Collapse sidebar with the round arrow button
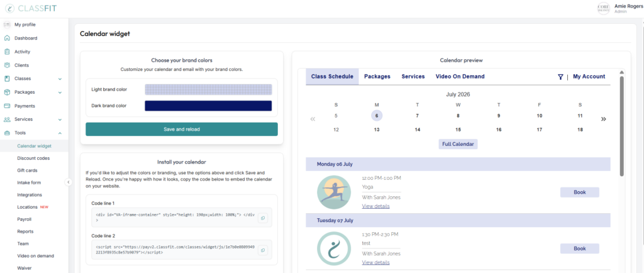This screenshot has width=644, height=273. pos(69,182)
